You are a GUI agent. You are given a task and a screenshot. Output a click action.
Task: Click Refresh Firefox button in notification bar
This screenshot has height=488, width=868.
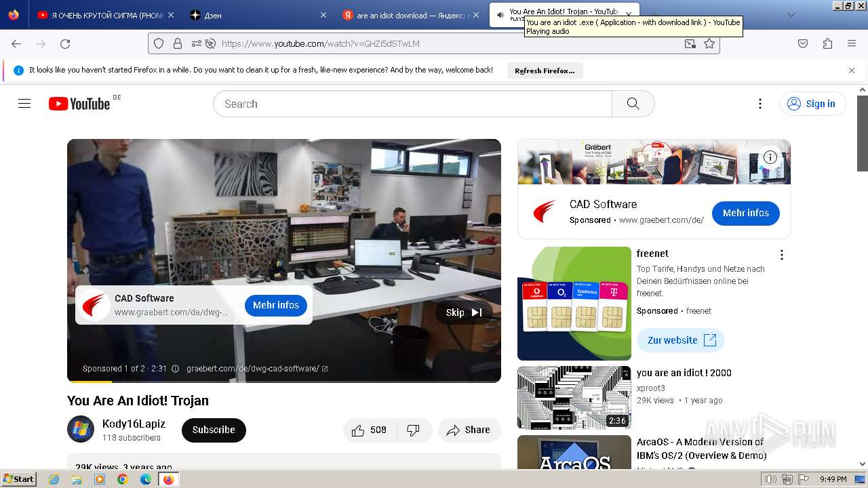[x=545, y=70]
